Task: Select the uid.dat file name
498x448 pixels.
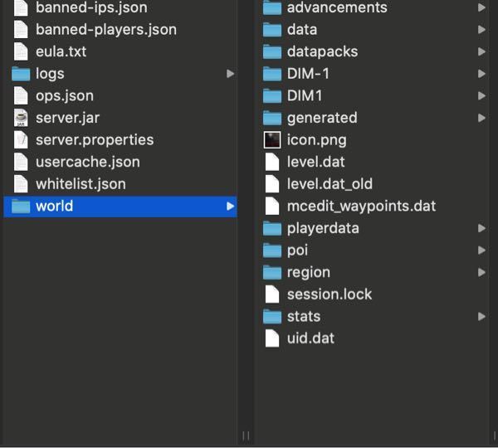Action: coord(310,338)
